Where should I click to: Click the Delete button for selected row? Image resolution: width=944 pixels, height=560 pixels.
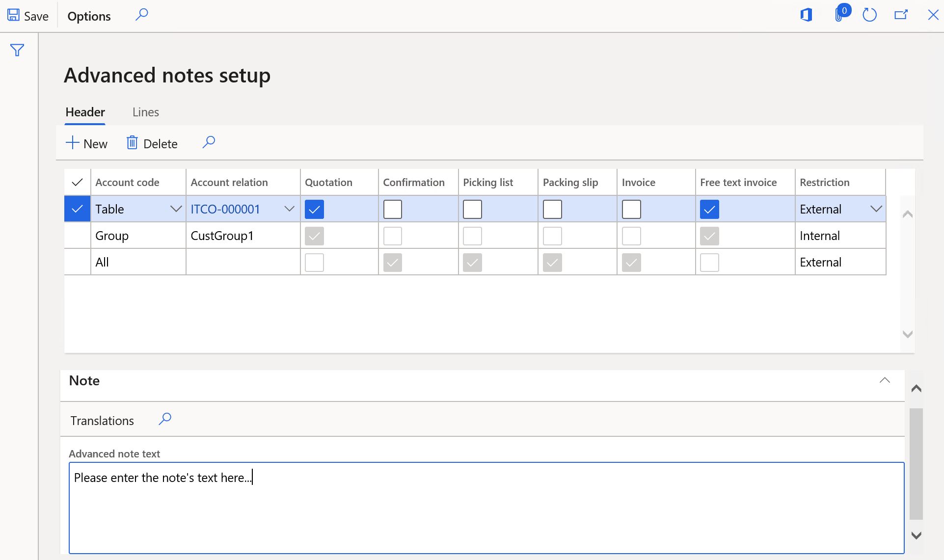tap(152, 143)
